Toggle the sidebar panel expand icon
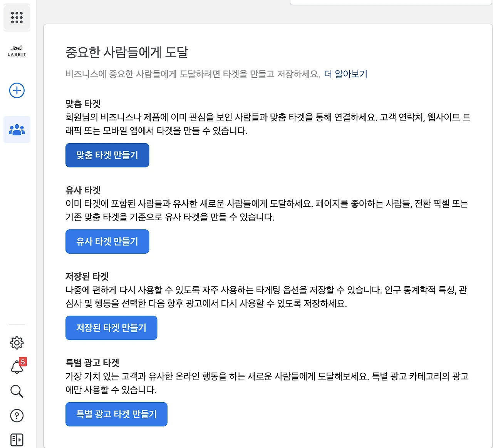The image size is (493, 448). click(17, 440)
